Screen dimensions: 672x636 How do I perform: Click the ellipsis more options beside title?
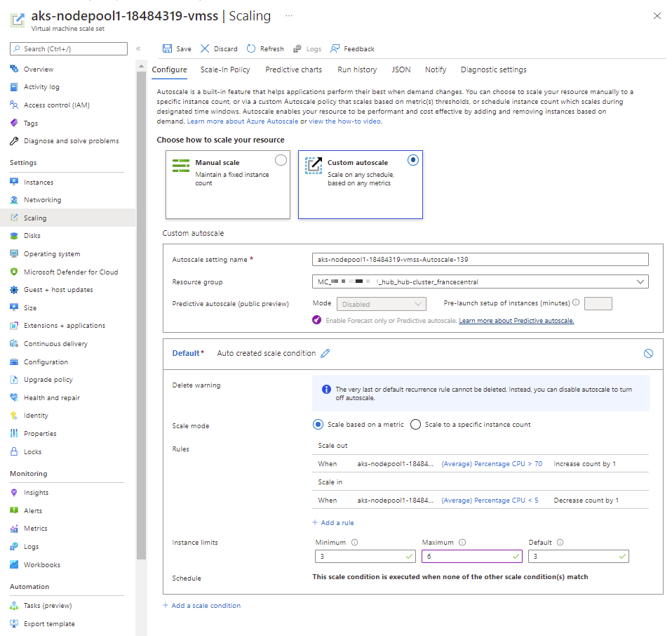click(x=289, y=16)
